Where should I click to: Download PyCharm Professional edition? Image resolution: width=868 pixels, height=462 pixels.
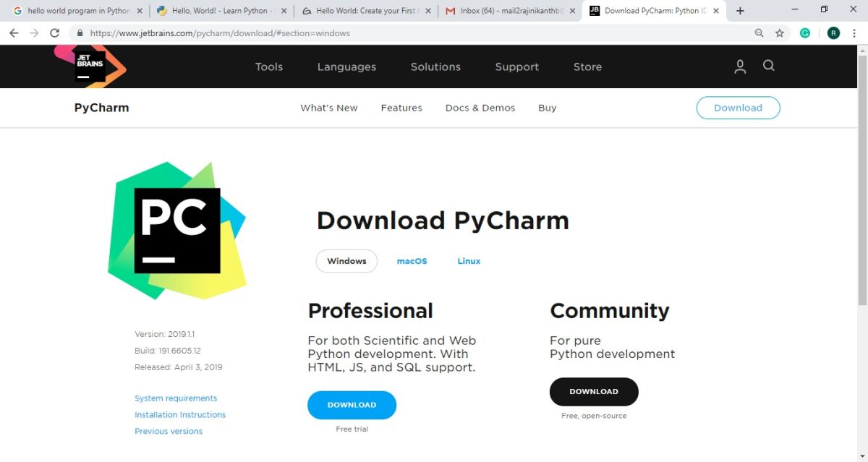click(352, 405)
